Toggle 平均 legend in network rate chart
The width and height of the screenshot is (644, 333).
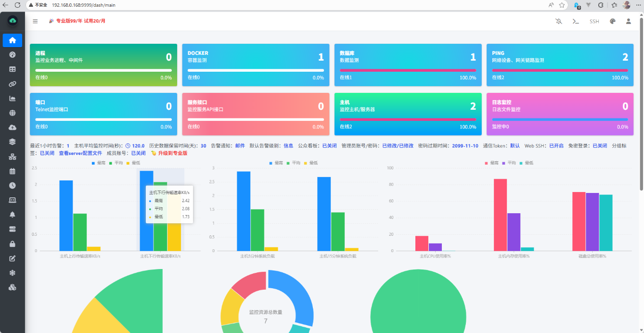click(116, 163)
